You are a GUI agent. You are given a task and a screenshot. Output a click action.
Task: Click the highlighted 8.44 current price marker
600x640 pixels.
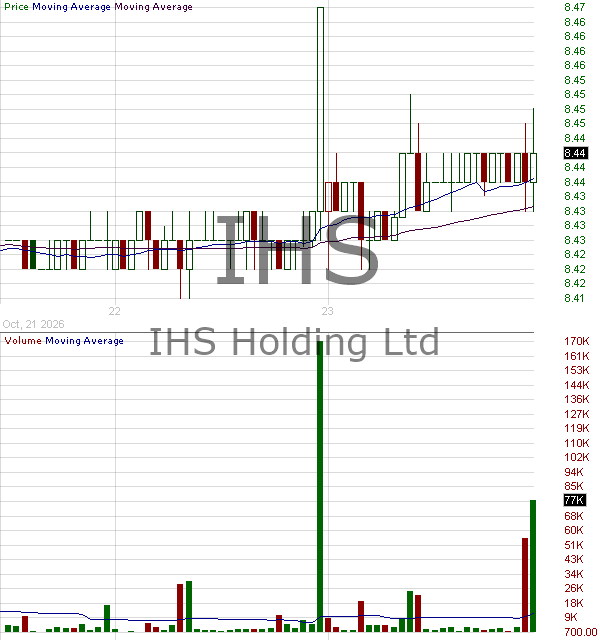pyautogui.click(x=575, y=153)
